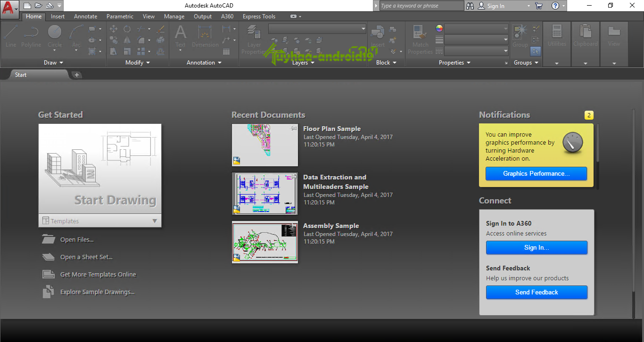The width and height of the screenshot is (644, 342).
Task: Click the Start Drawing tile
Action: [100, 169]
